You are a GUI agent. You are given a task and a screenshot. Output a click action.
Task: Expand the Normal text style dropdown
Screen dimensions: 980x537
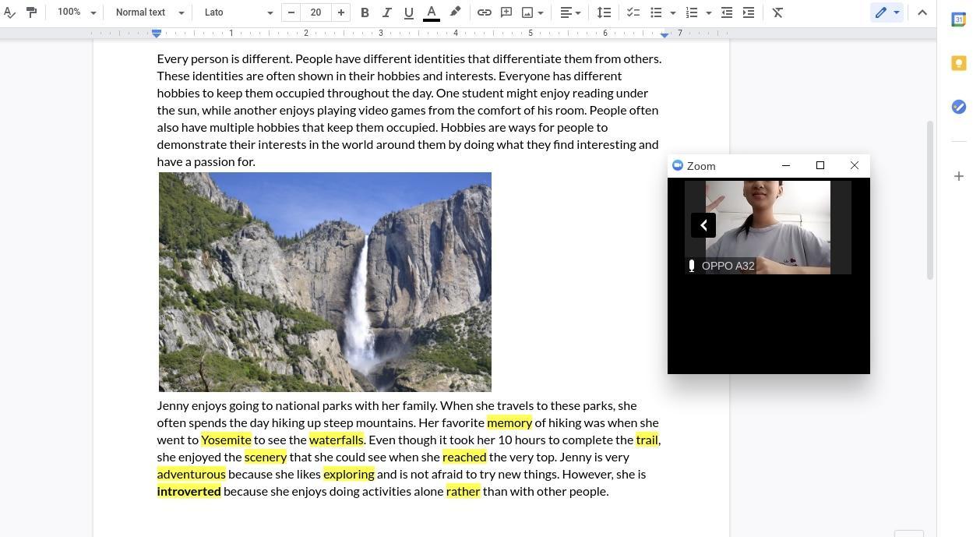[x=149, y=12]
